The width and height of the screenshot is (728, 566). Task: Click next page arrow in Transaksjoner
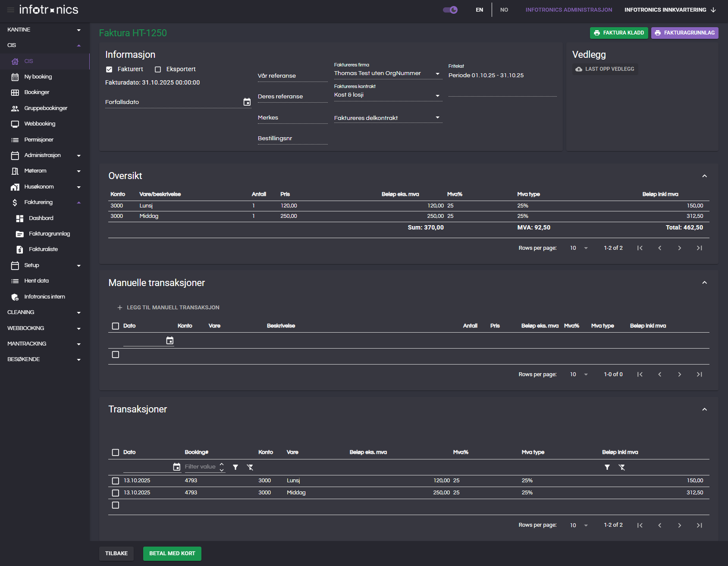(679, 525)
